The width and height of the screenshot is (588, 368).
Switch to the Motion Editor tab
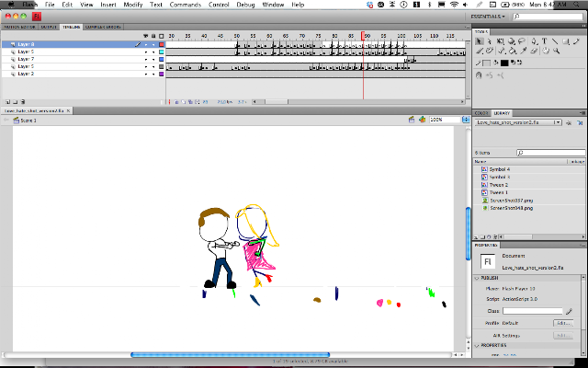coord(19,27)
